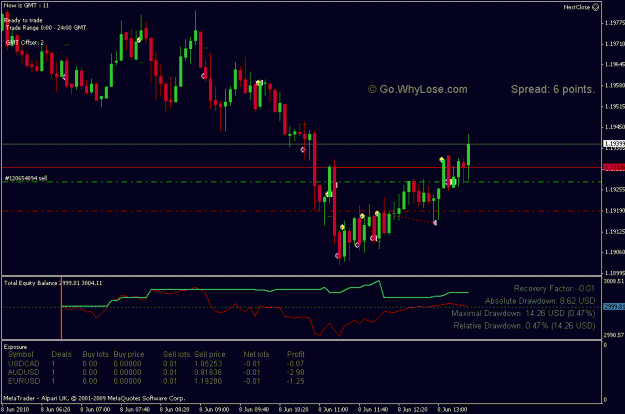Click the Sell lots 0.01 in AUDUSD row
The width and height of the screenshot is (625, 414).
tap(170, 373)
